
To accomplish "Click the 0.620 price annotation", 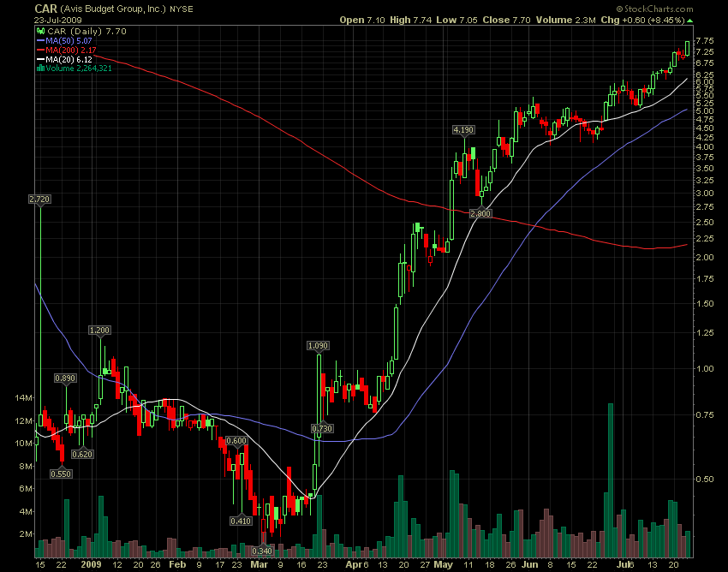I will coord(82,454).
